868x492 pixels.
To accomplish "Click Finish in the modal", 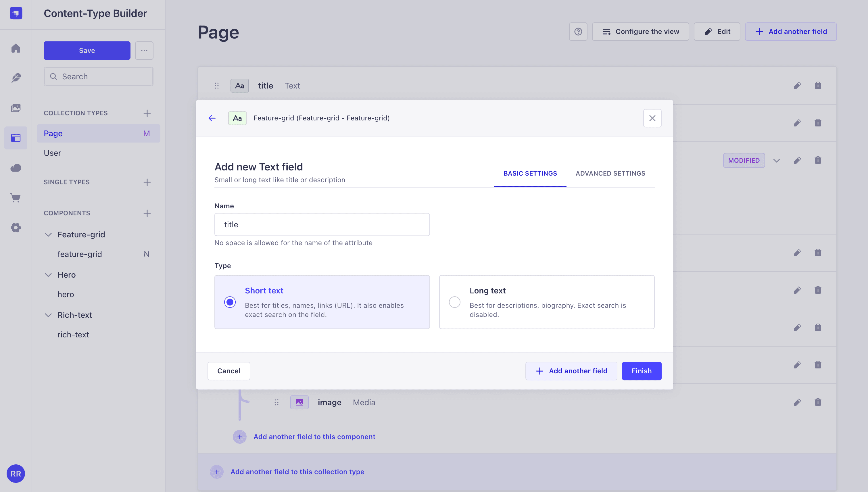I will tap(641, 371).
